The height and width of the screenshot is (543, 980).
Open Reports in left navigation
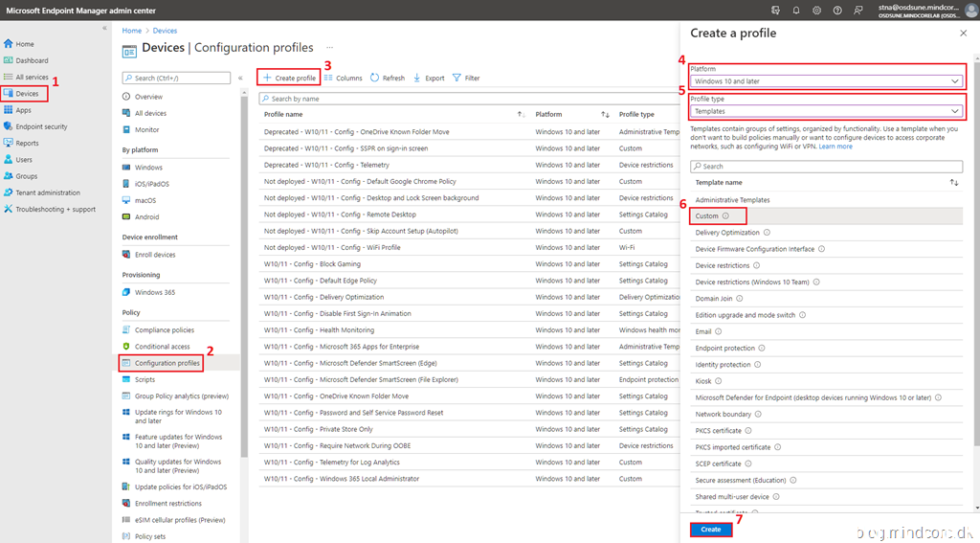click(x=21, y=144)
